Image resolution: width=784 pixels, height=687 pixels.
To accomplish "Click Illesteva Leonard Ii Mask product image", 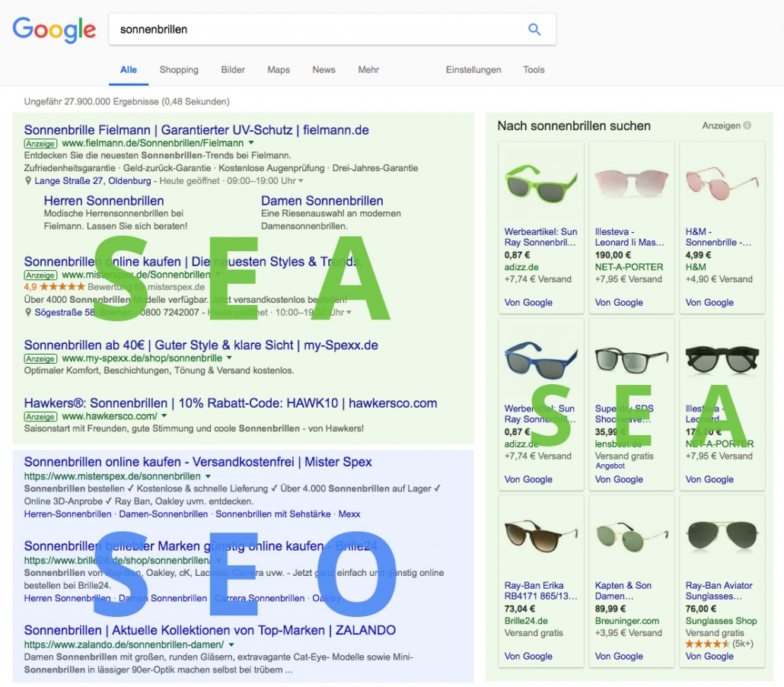I will pyautogui.click(x=632, y=183).
